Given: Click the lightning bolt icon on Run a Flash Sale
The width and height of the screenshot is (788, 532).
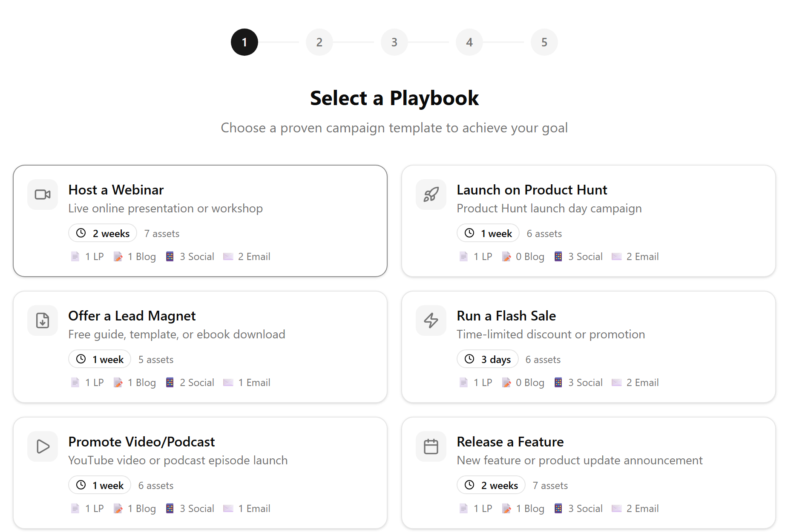Looking at the screenshot, I should click(431, 320).
